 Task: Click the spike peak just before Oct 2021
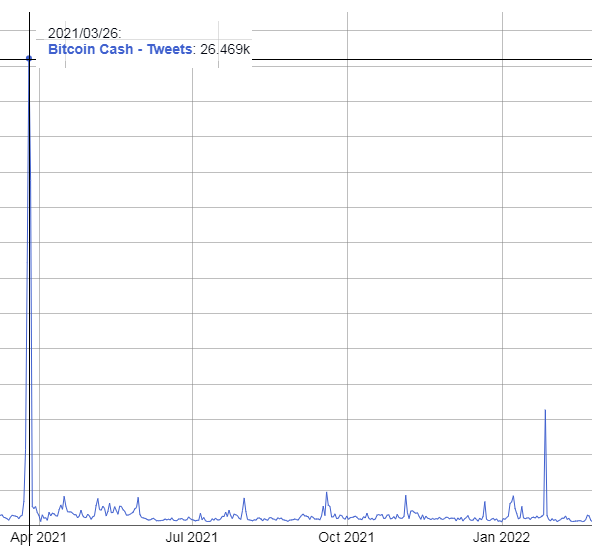tap(327, 492)
